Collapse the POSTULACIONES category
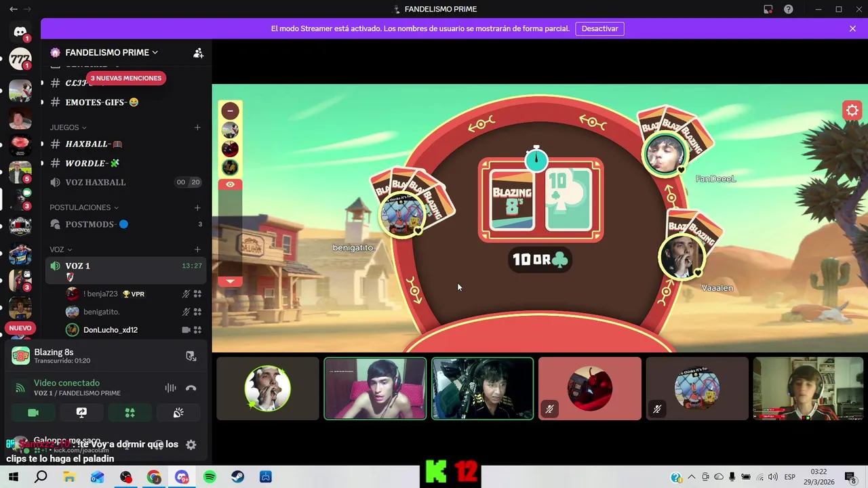This screenshot has height=488, width=868. [x=84, y=207]
